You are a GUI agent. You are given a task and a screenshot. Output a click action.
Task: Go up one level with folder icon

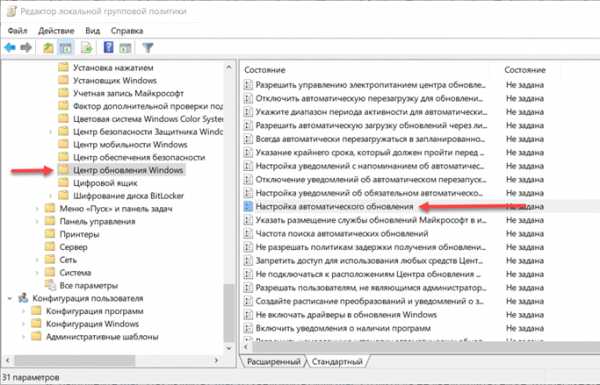pyautogui.click(x=48, y=48)
